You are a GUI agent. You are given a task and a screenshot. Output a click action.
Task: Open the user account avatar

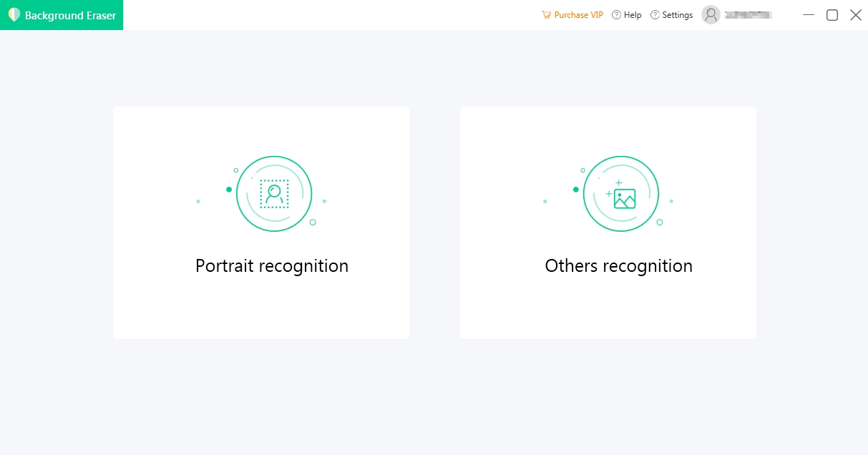[x=711, y=15]
